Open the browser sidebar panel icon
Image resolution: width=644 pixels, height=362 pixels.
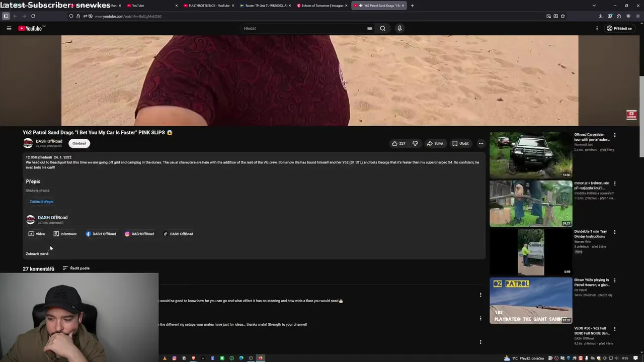(x=6, y=16)
